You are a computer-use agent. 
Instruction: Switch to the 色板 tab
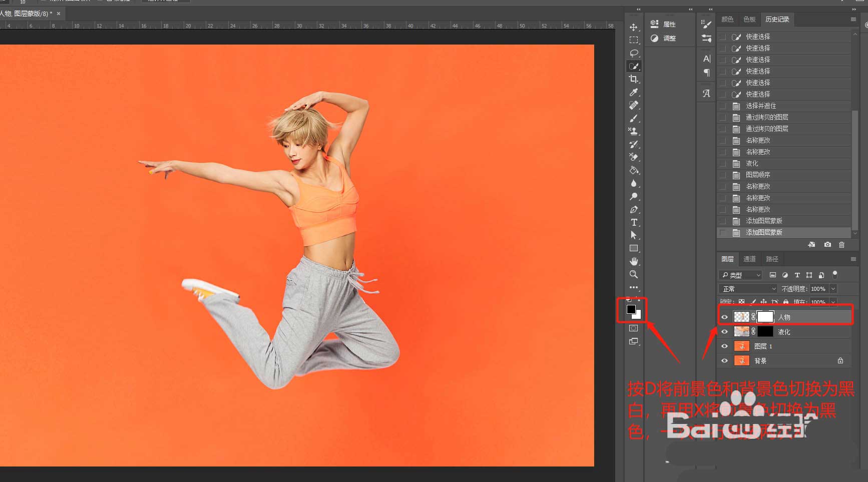tap(749, 19)
